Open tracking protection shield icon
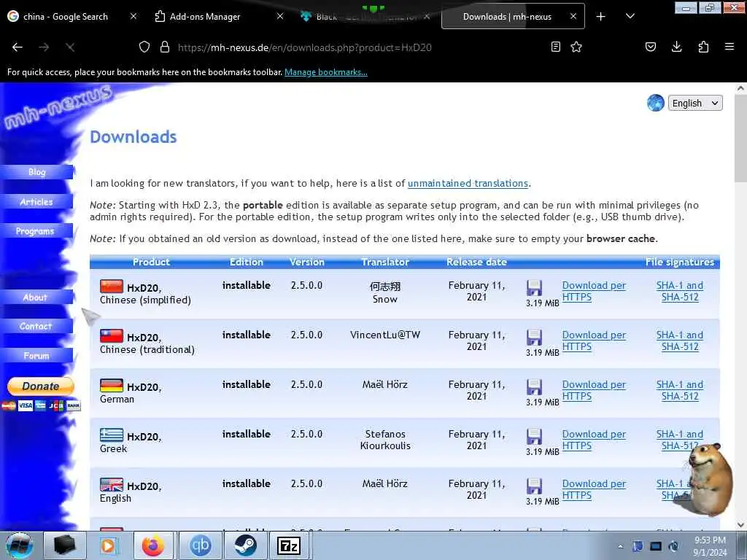 point(144,47)
